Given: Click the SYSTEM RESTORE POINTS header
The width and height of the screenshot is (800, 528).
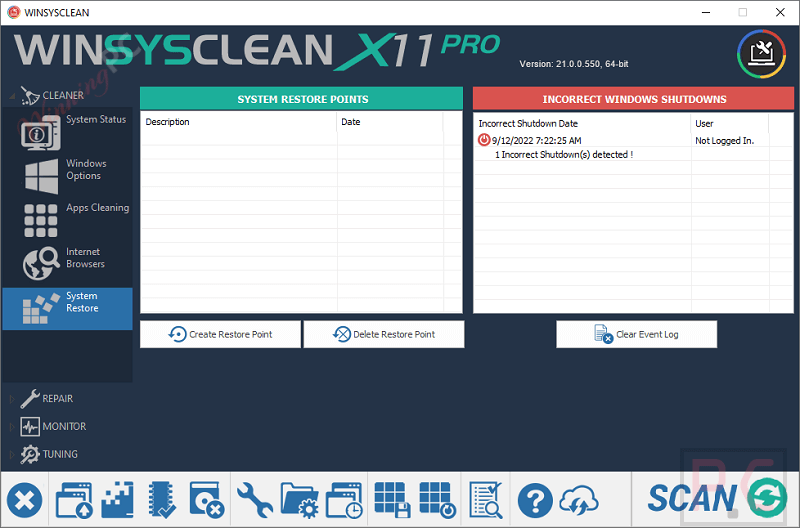Looking at the screenshot, I should coord(302,98).
